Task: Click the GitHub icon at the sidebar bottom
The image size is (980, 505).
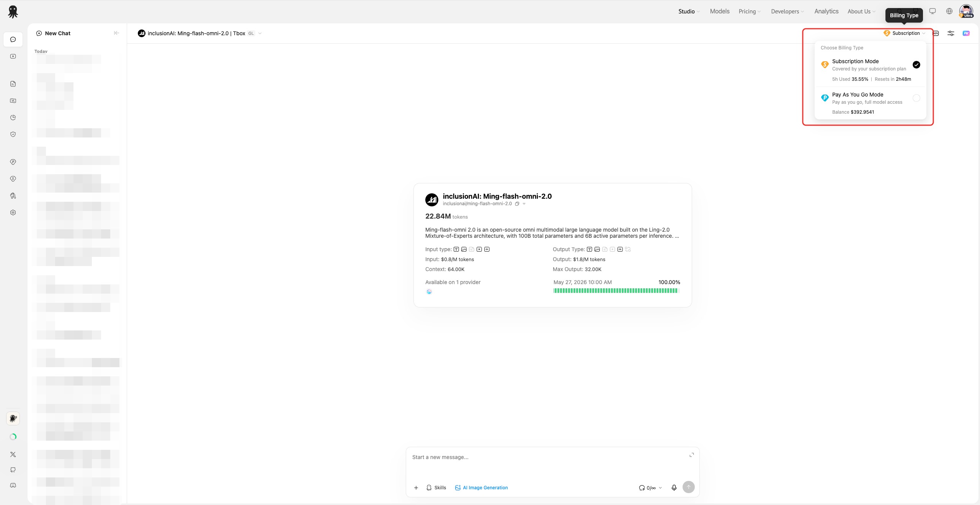Action: pyautogui.click(x=13, y=470)
